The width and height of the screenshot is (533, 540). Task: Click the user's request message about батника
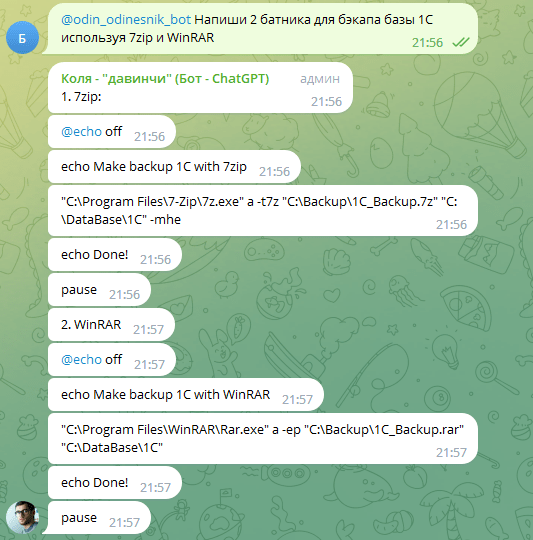click(260, 29)
